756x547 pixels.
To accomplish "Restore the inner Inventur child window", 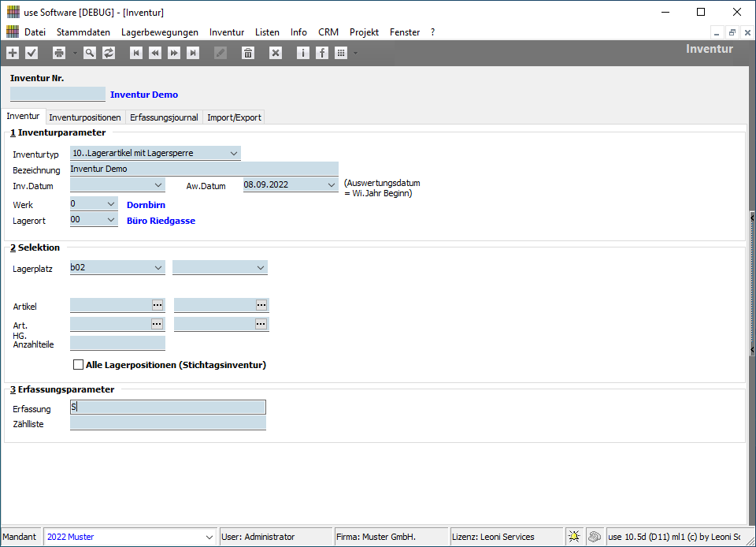I will [x=732, y=32].
